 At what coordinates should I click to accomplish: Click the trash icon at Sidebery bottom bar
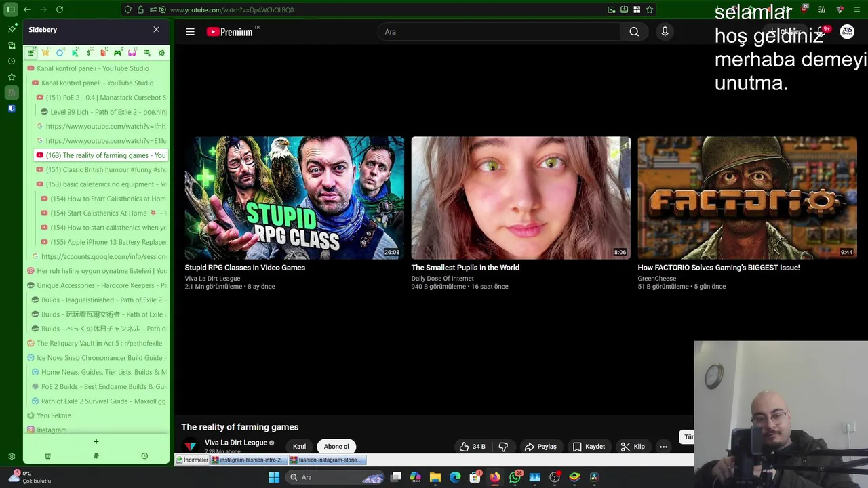coord(47,456)
